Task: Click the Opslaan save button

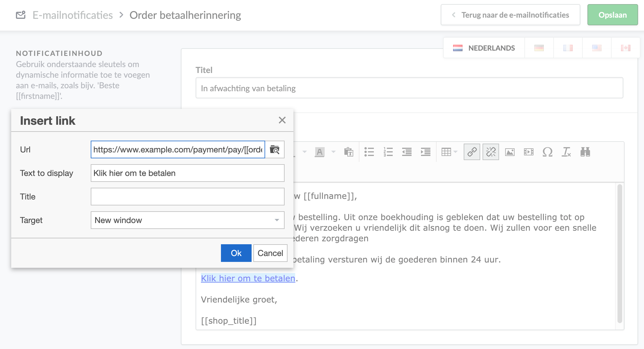Action: 613,15
